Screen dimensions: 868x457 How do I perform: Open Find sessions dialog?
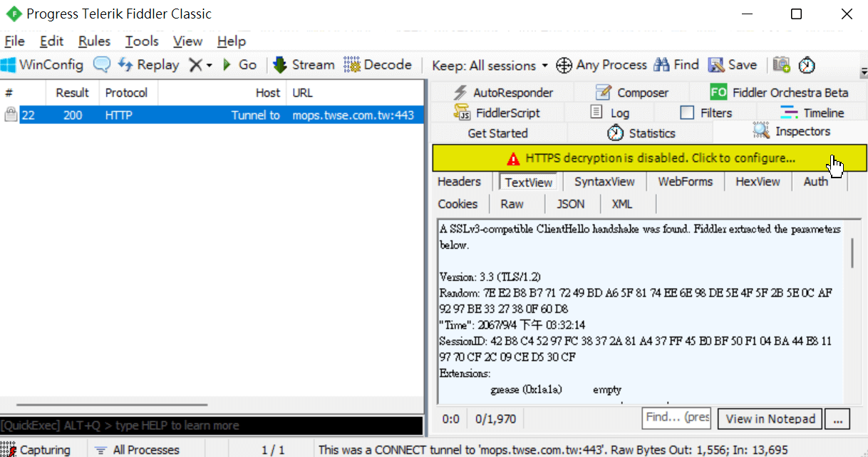[x=676, y=65]
